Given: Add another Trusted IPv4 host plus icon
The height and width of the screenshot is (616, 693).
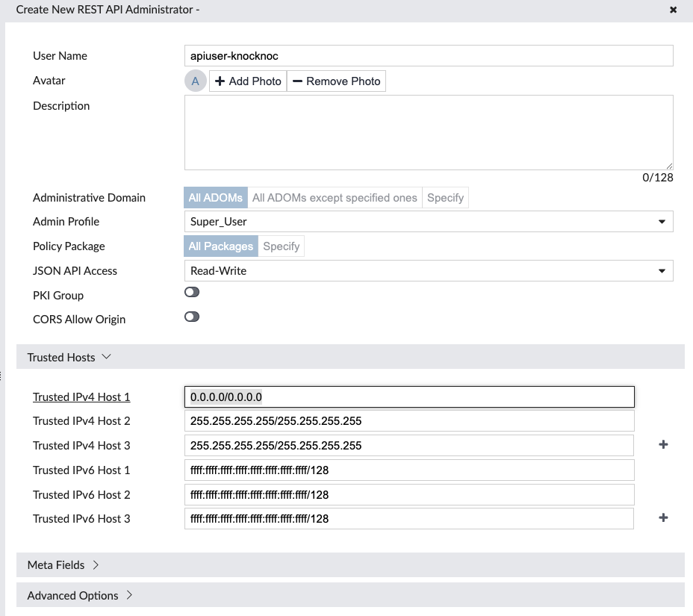Looking at the screenshot, I should click(663, 445).
